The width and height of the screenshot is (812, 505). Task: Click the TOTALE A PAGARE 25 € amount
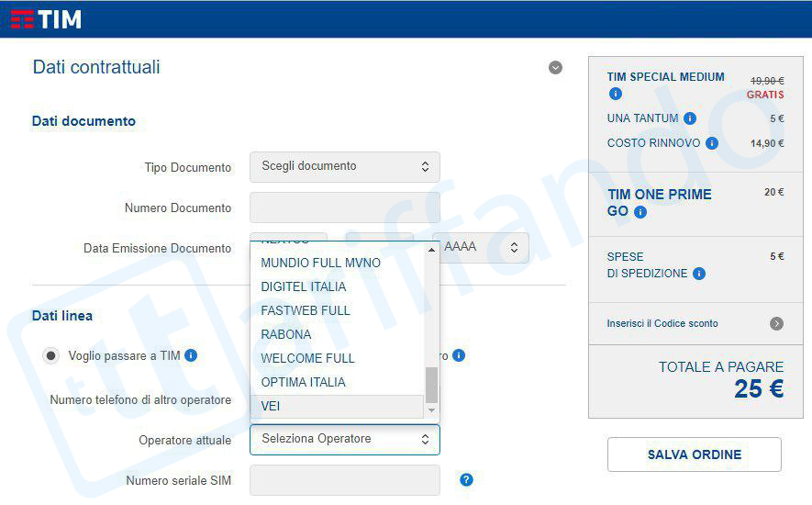[759, 389]
